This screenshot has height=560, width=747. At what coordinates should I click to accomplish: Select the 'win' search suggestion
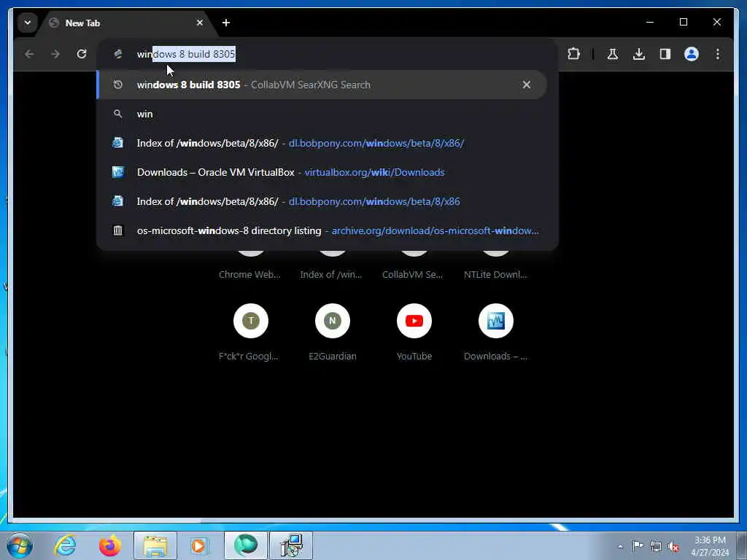click(322, 114)
